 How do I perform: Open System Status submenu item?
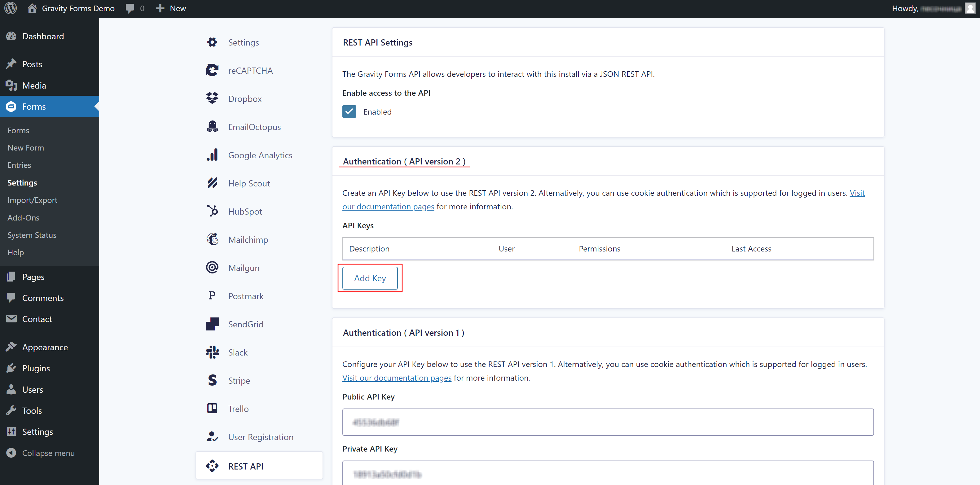click(x=32, y=235)
